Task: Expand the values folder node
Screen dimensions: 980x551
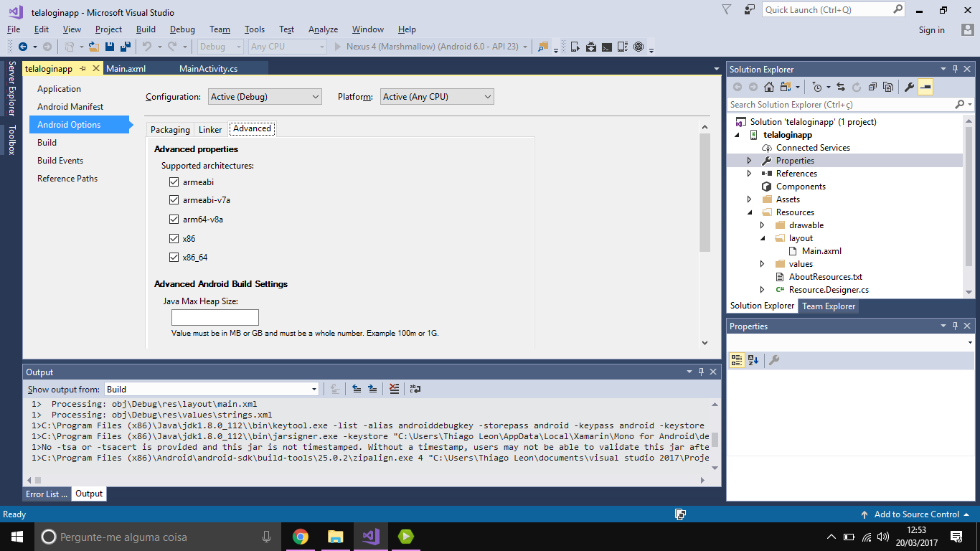Action: 763,264
